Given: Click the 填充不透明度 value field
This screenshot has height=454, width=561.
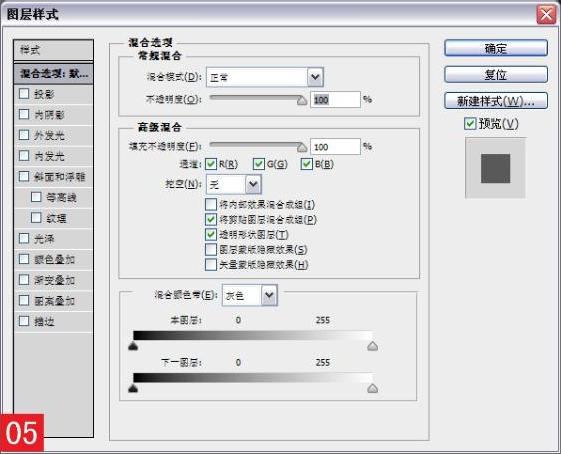Looking at the screenshot, I should (335, 147).
